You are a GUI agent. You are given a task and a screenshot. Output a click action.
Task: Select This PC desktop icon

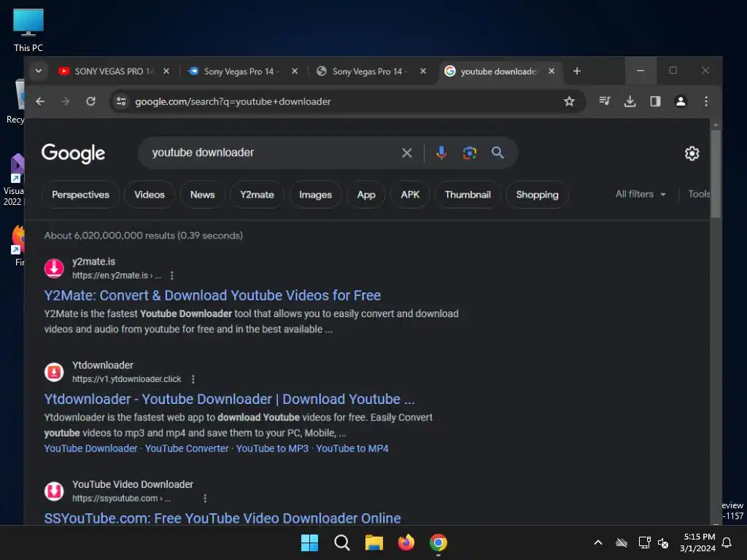coord(28,31)
